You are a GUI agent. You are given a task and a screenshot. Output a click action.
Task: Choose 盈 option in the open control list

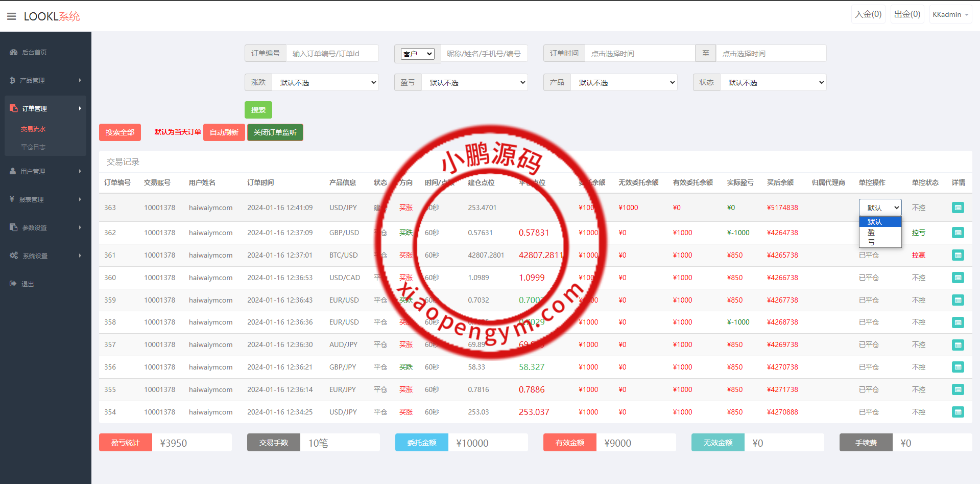pyautogui.click(x=872, y=232)
